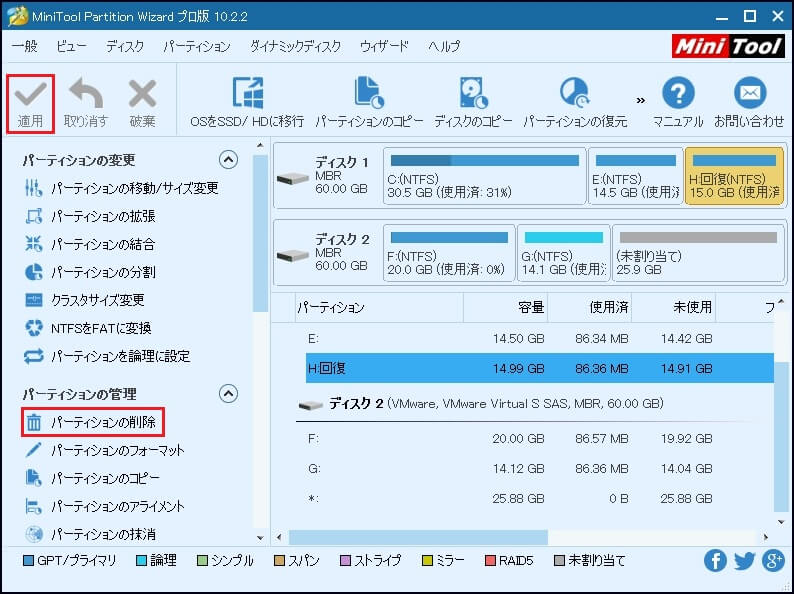The width and height of the screenshot is (794, 594).
Task: Open the ビュー menu
Action: click(x=71, y=46)
